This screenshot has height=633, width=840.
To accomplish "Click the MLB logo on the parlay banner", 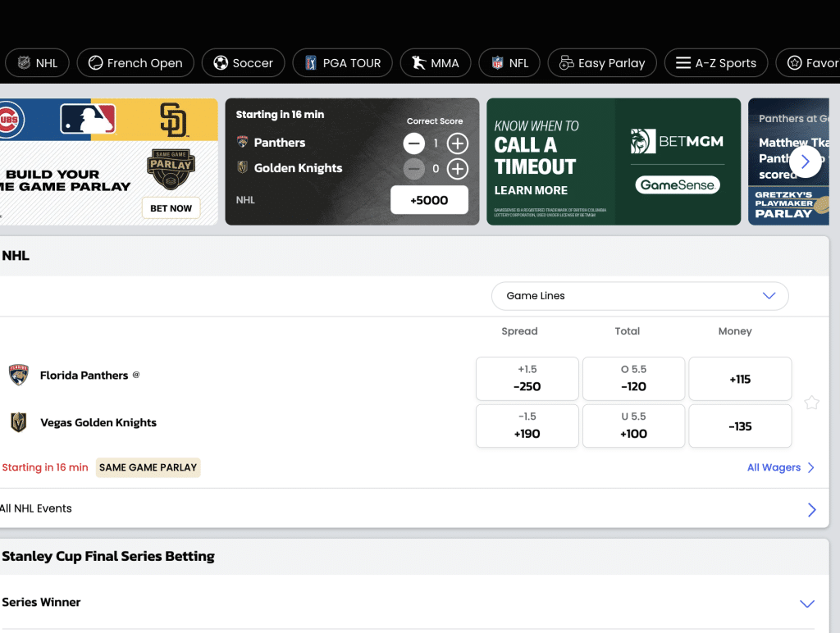I will pyautogui.click(x=88, y=119).
